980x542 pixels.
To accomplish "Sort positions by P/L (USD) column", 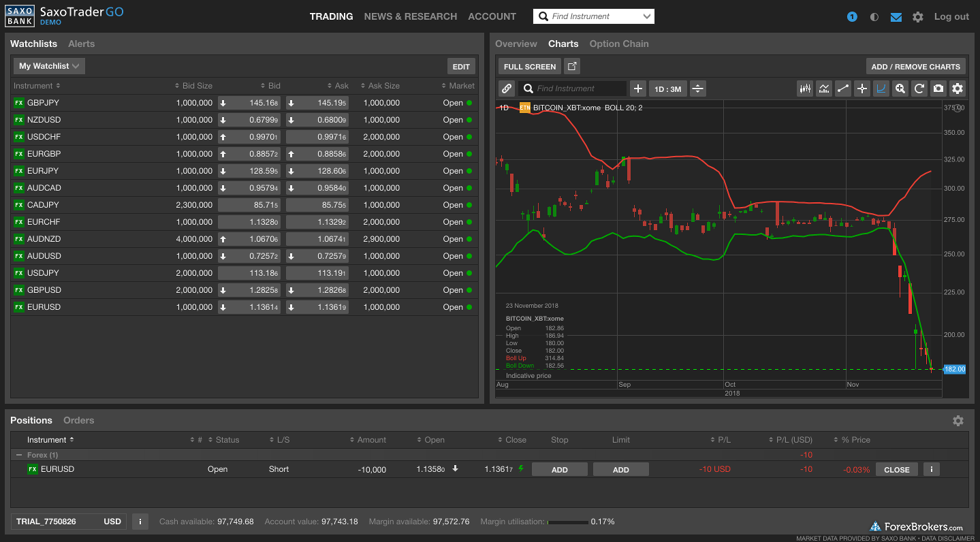I will click(790, 440).
